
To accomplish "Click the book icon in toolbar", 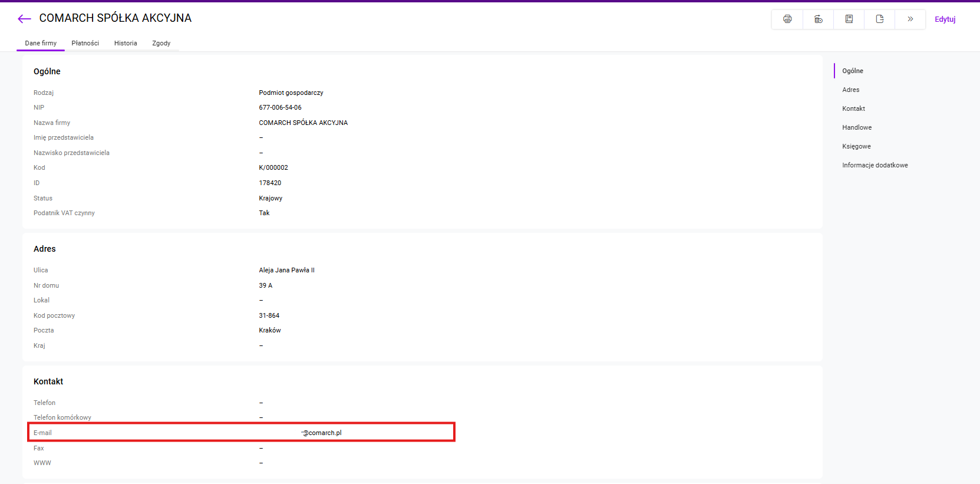I will (x=849, y=19).
